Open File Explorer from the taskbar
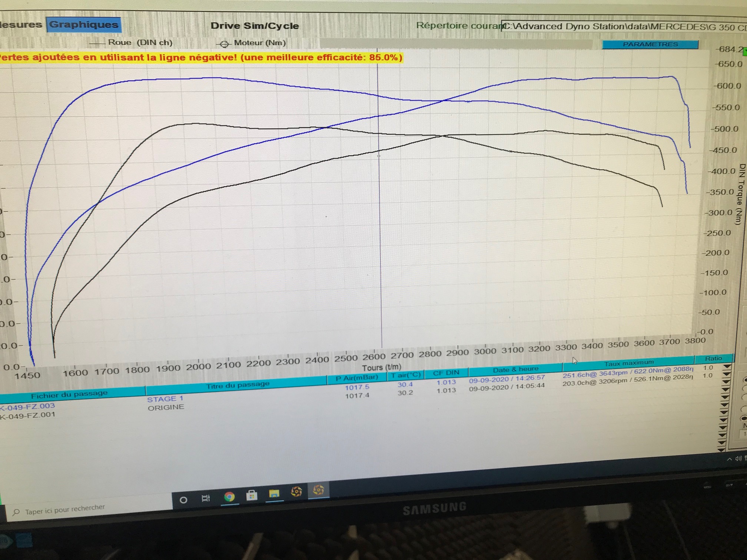The image size is (747, 560). point(274,494)
